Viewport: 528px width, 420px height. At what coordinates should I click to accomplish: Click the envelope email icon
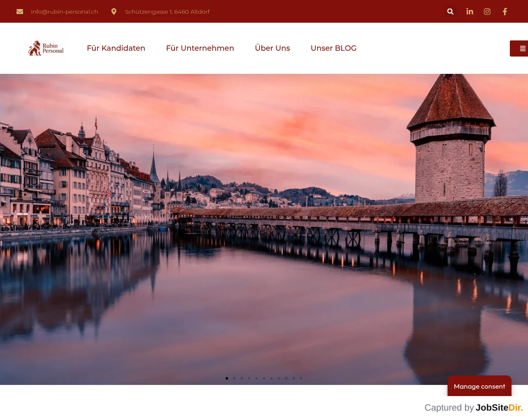[x=20, y=12]
